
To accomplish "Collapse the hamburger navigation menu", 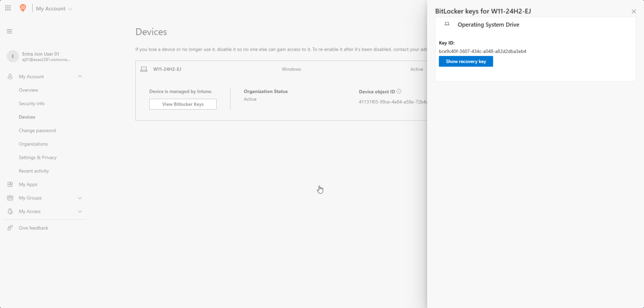I will coord(9,31).
